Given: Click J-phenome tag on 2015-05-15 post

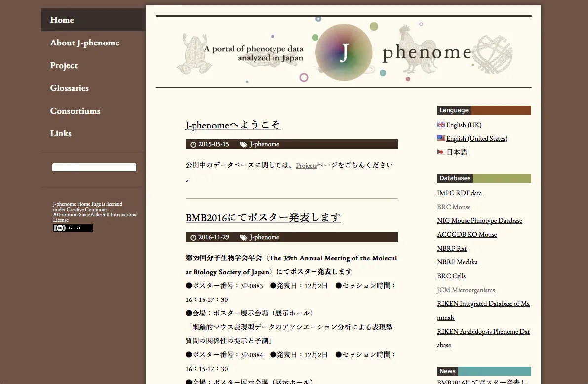Looking at the screenshot, I should [264, 144].
